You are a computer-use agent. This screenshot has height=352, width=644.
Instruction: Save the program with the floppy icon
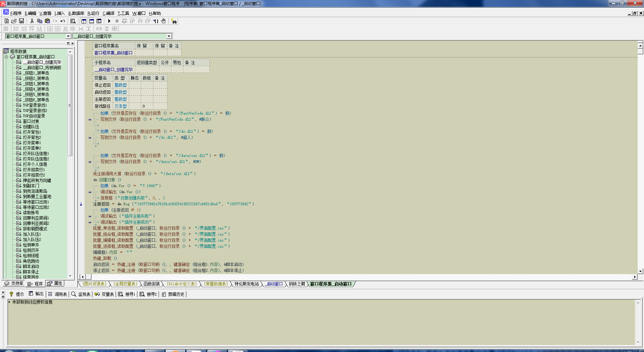[x=21, y=21]
